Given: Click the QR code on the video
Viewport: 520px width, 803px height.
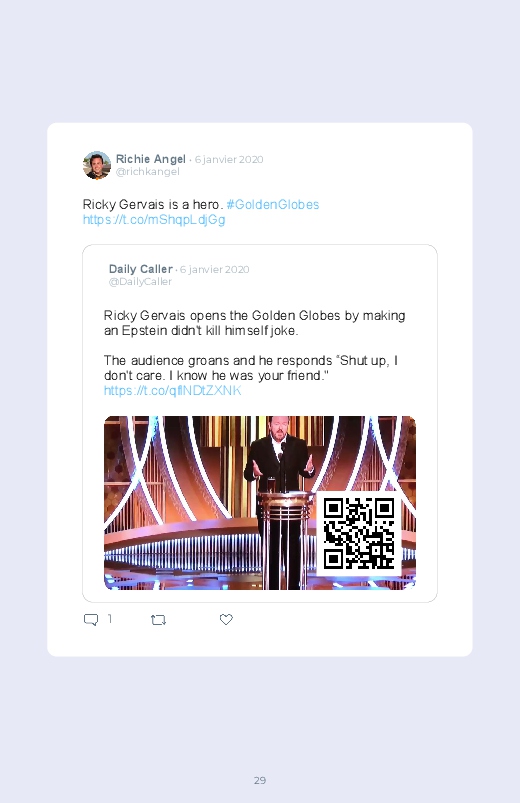Looking at the screenshot, I should (x=359, y=533).
